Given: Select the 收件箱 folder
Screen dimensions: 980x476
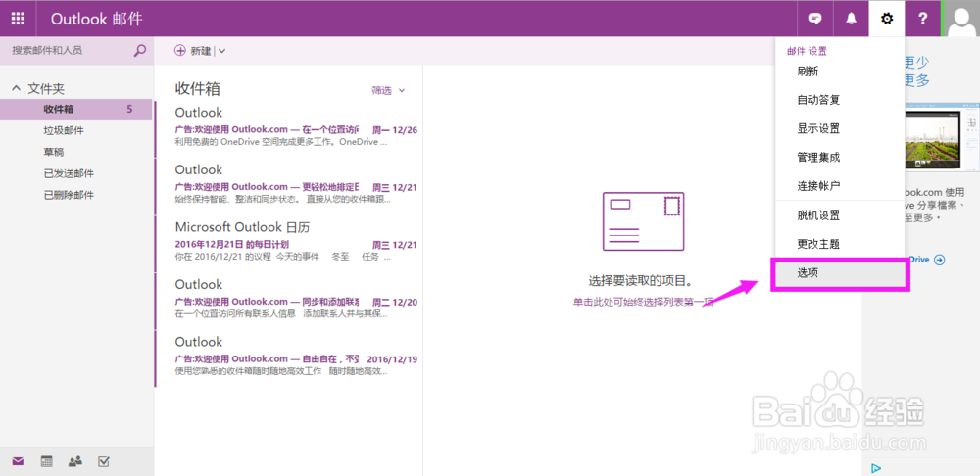Looking at the screenshot, I should (x=76, y=110).
